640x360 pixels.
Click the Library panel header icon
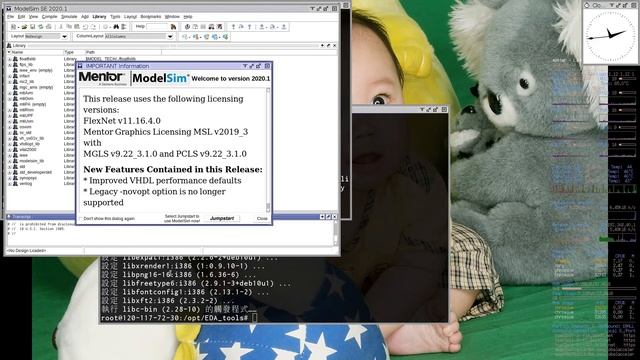tap(9, 45)
